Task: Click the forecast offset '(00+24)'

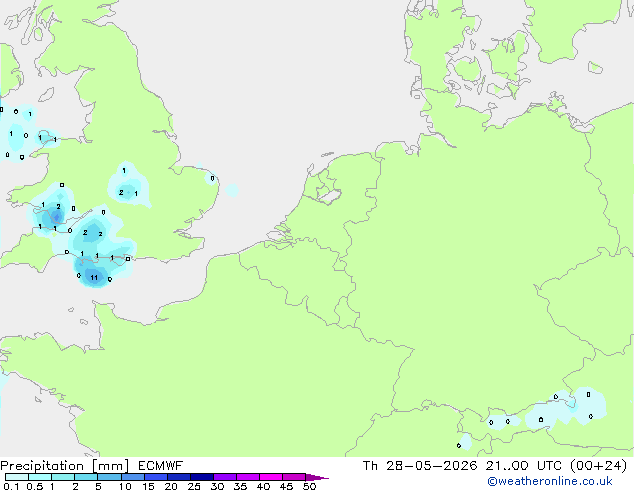Action: [598, 466]
